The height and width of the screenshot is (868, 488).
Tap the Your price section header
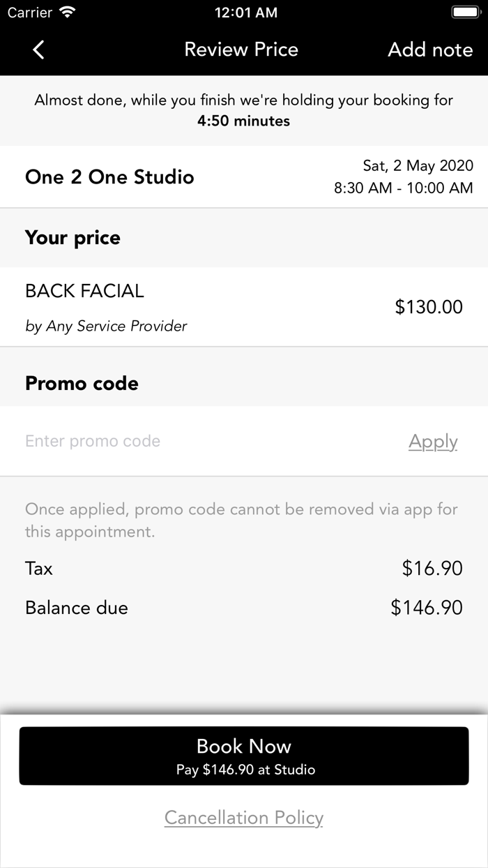pyautogui.click(x=73, y=238)
